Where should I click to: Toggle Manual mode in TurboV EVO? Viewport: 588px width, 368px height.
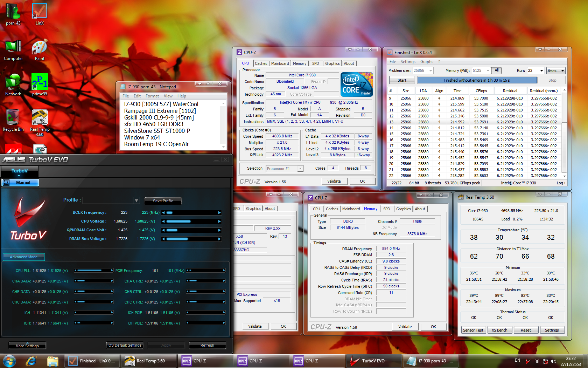point(20,183)
